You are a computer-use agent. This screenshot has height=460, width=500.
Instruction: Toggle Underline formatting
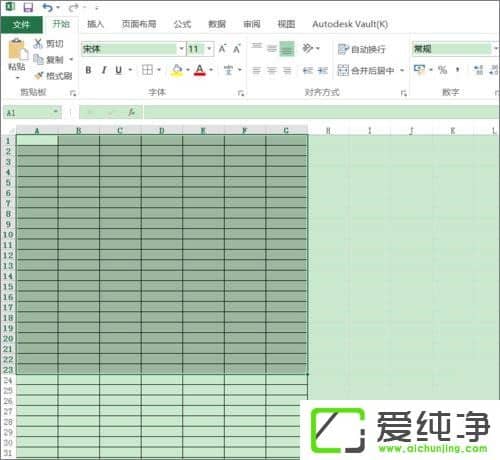pos(118,70)
